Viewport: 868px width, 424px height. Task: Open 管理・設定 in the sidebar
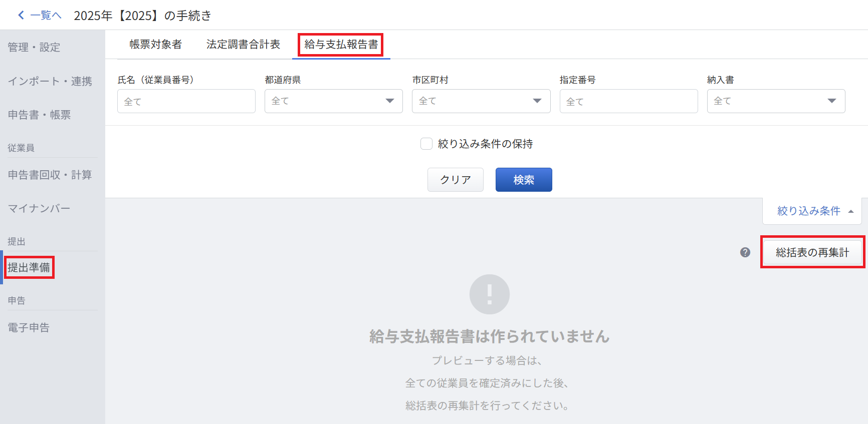point(34,47)
